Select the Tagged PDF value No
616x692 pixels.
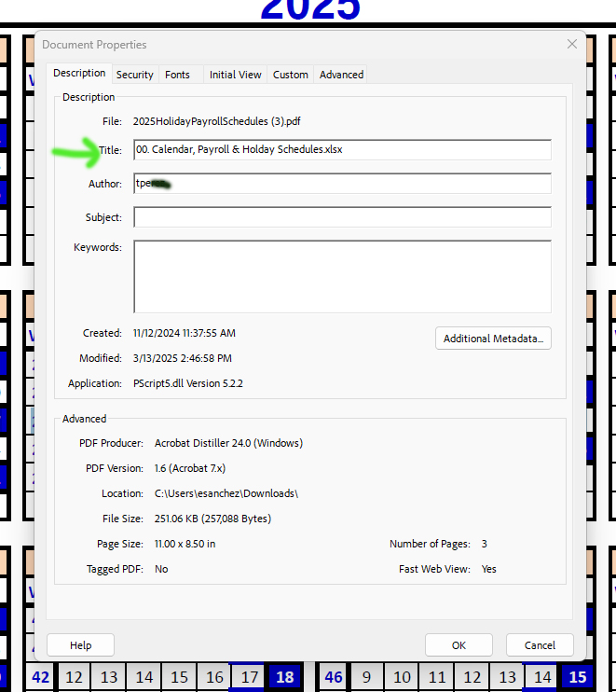(x=161, y=569)
